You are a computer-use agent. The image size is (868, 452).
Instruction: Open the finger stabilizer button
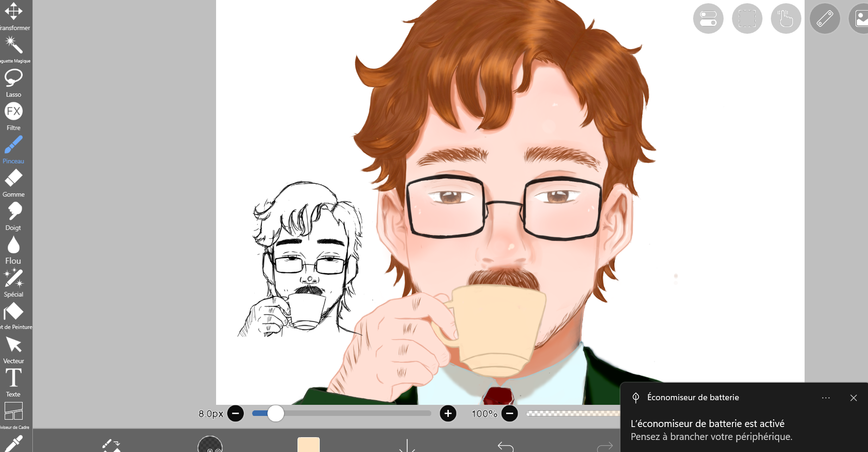coord(786,19)
